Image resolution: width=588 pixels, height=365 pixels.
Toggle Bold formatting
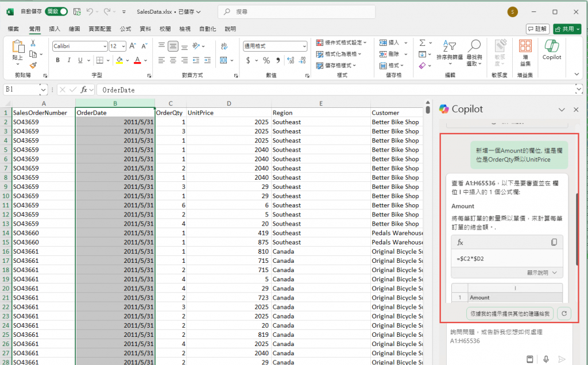coord(58,60)
